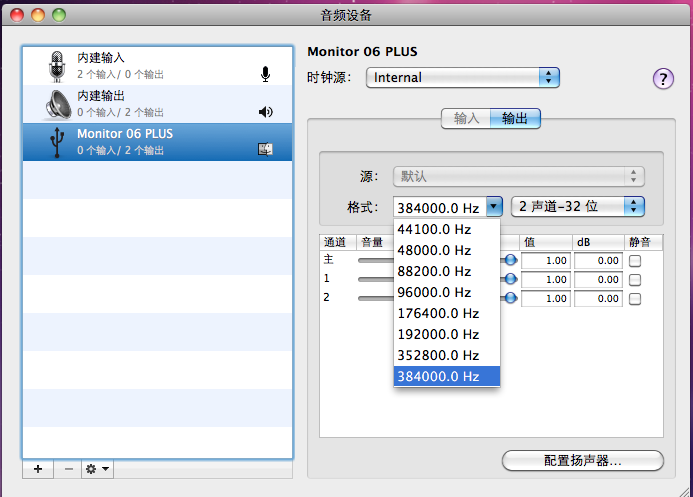This screenshot has height=497, width=693.
Task: Select 内建输入 device row
Action: pos(158,66)
